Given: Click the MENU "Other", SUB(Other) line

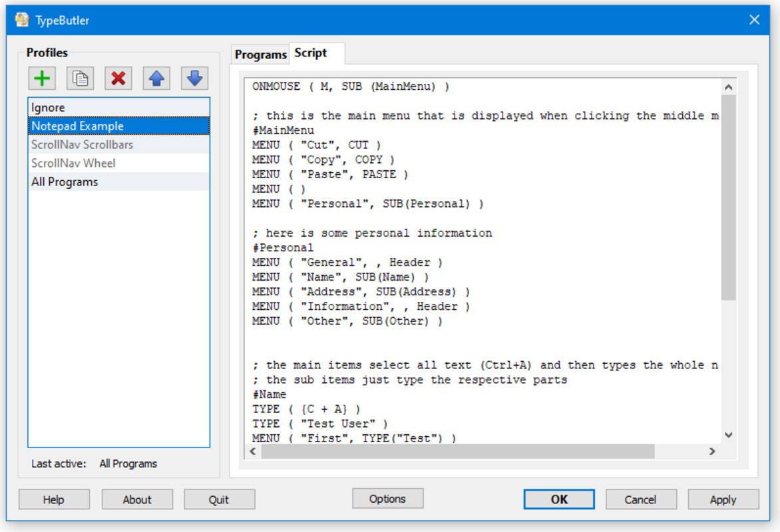Looking at the screenshot, I should [x=347, y=321].
